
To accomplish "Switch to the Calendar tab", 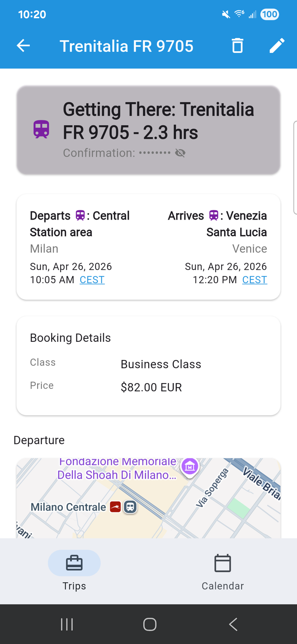I will click(223, 570).
